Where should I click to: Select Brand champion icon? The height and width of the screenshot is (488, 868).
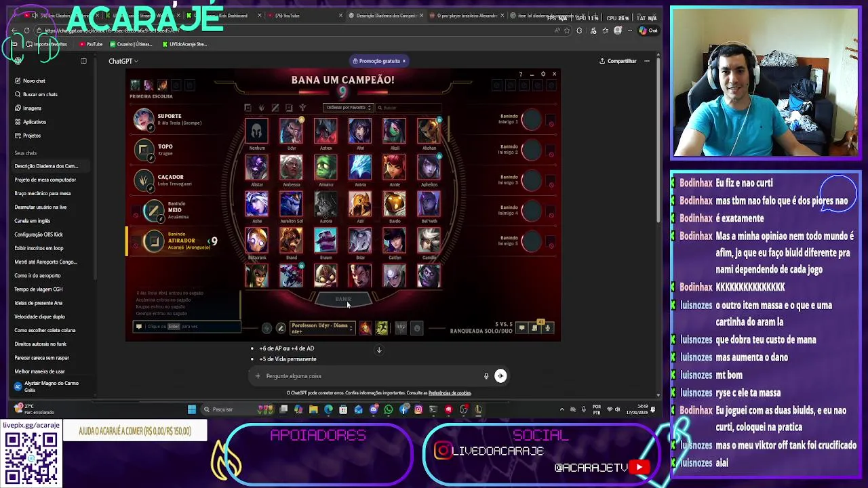(292, 241)
